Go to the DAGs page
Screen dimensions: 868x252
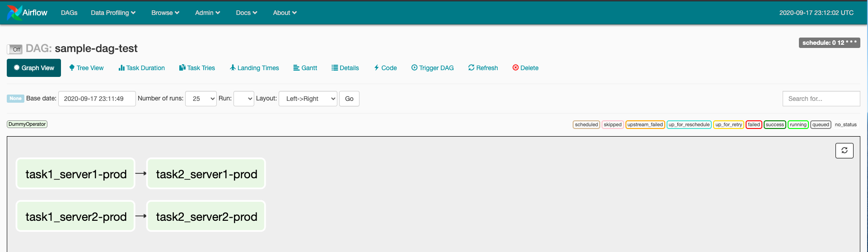pyautogui.click(x=69, y=13)
